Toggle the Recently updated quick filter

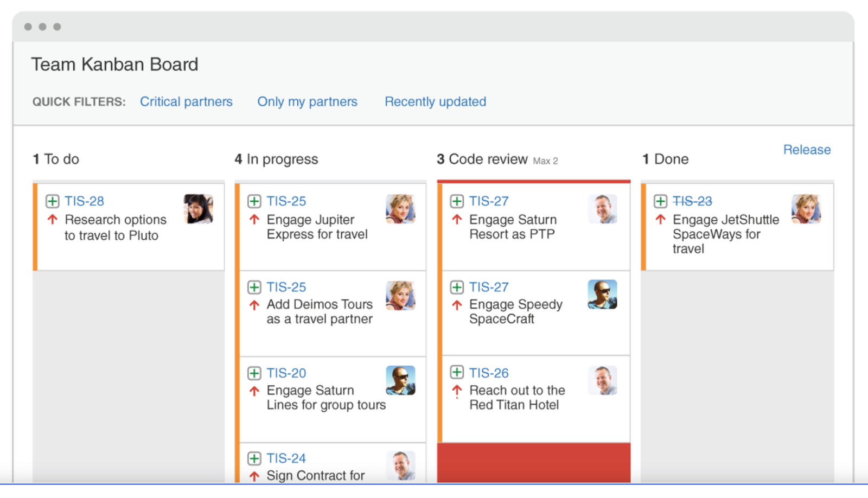pyautogui.click(x=435, y=101)
